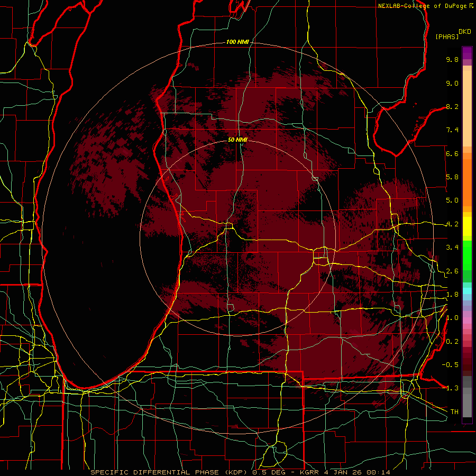Click the purple segment of the color bar

pyautogui.click(x=467, y=53)
